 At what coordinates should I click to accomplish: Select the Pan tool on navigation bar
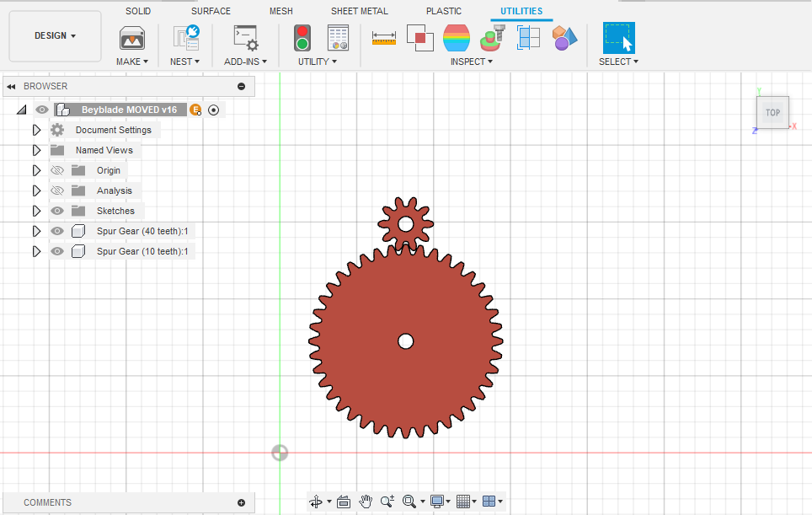pos(366,502)
